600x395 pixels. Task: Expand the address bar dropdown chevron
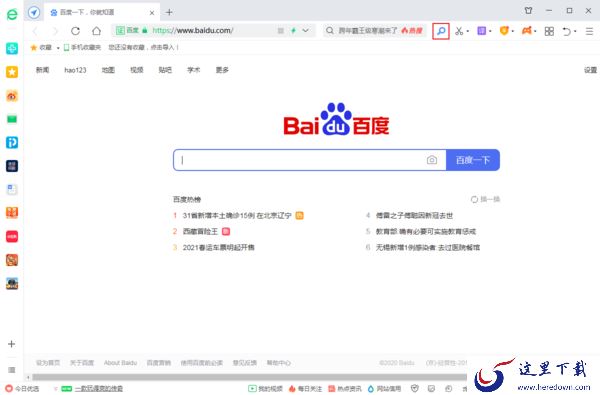(305, 30)
